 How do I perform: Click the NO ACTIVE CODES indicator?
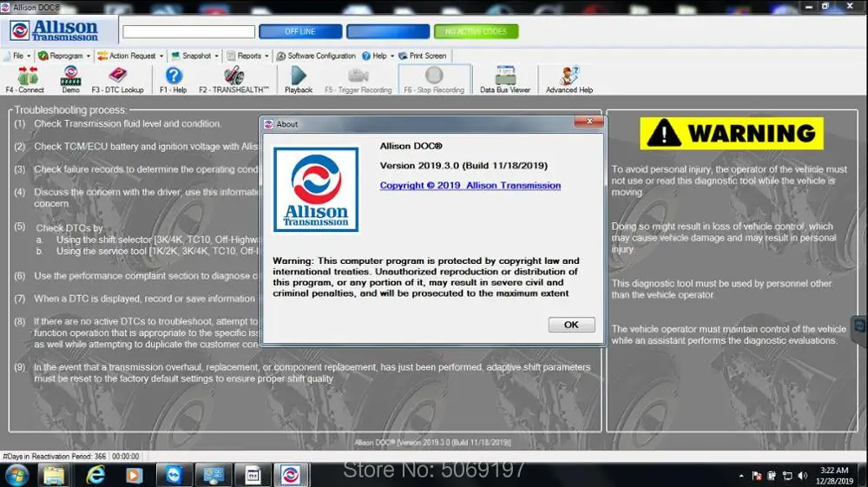(x=476, y=31)
